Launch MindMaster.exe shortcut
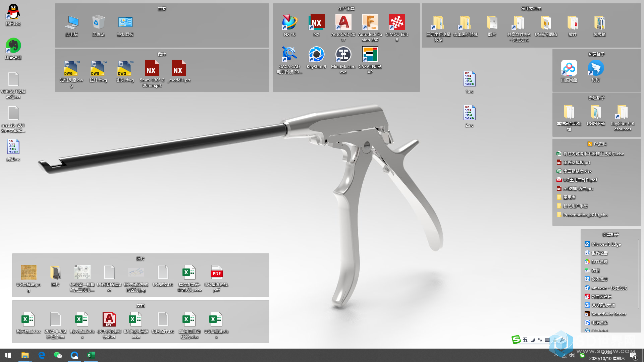Image resolution: width=644 pixels, height=362 pixels. point(343,60)
